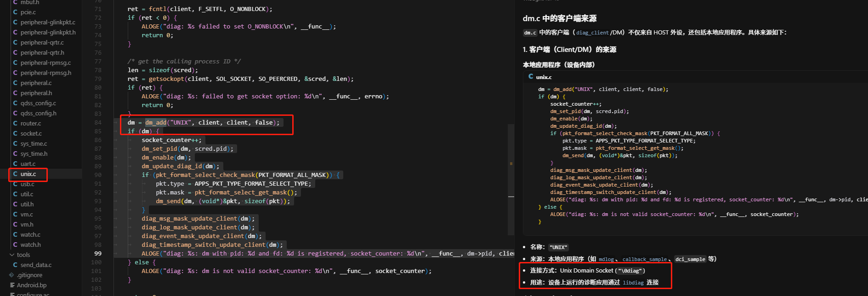Select unix.c in the explorer
This screenshot has width=868, height=296.
coord(28,174)
